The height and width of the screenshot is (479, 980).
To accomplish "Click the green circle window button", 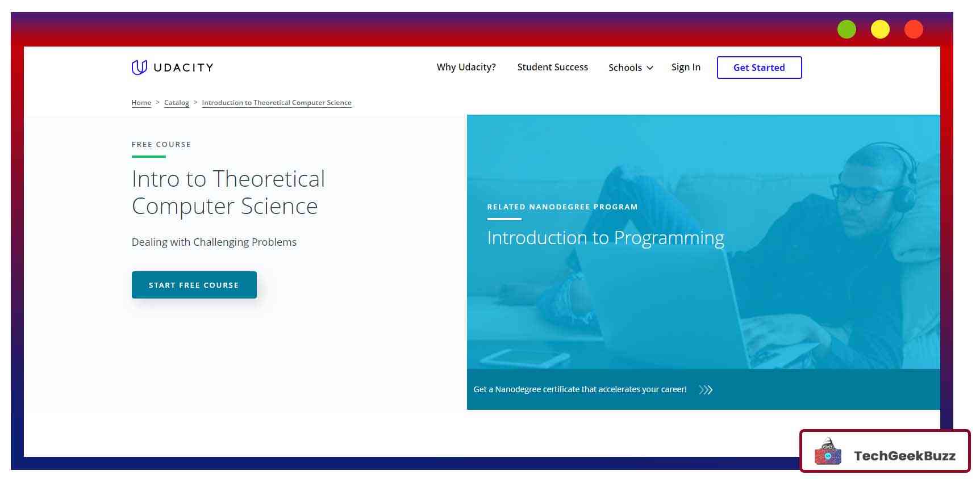I will tap(846, 30).
